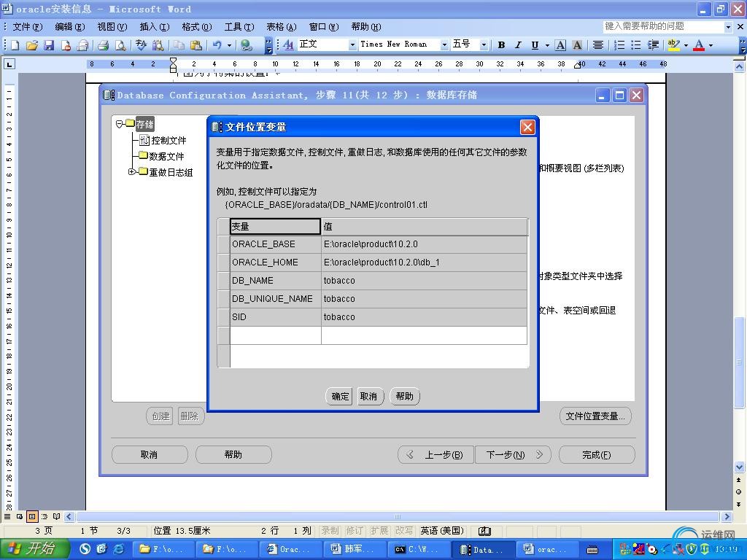Screen dimensions: 747x560
Task: Open the 开始 Start menu
Action: click(35, 548)
